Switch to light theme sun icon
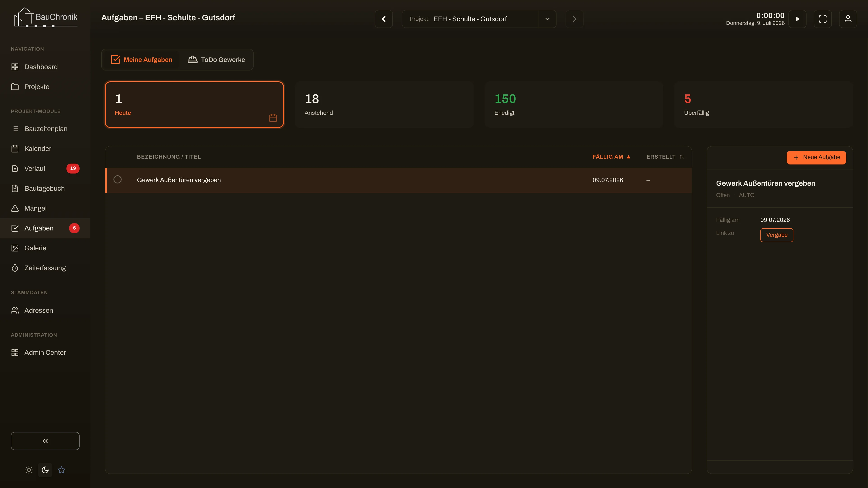The width and height of the screenshot is (868, 488). click(29, 470)
